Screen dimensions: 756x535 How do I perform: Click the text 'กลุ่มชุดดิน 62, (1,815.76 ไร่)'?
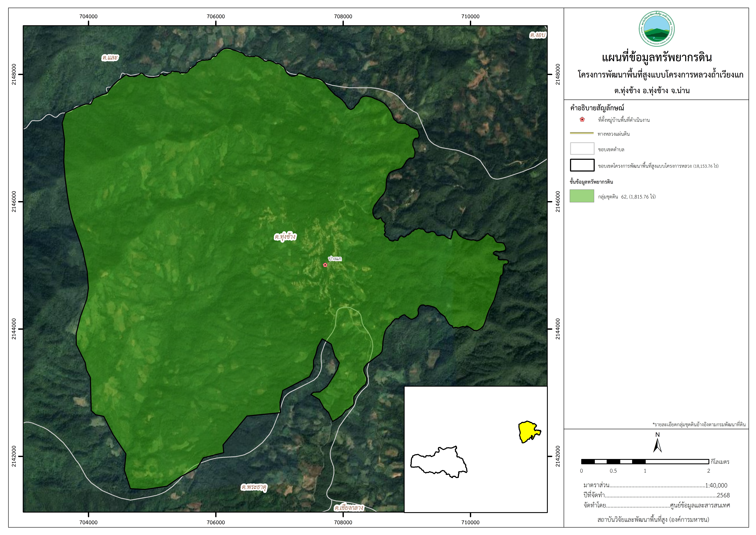[627, 197]
